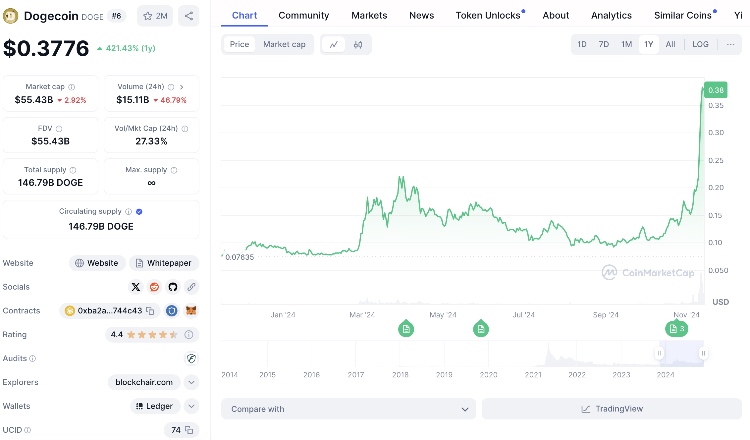Open the chart more options ellipsis
Viewport: 750px width, 440px height.
coord(730,44)
